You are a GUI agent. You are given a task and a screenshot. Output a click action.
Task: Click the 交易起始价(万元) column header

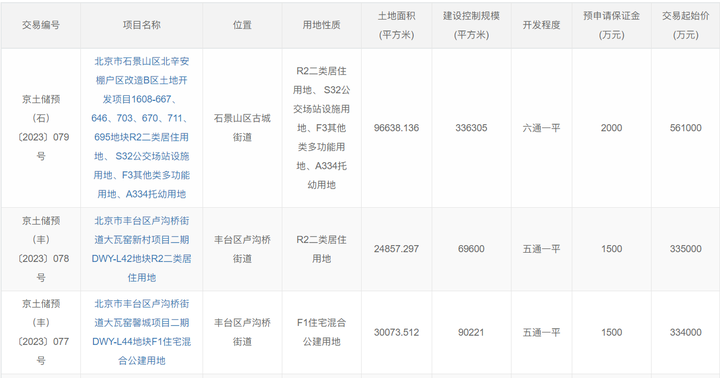686,25
